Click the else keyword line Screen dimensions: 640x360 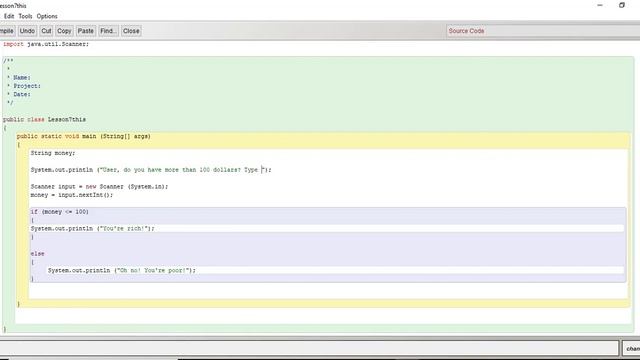coord(38,254)
